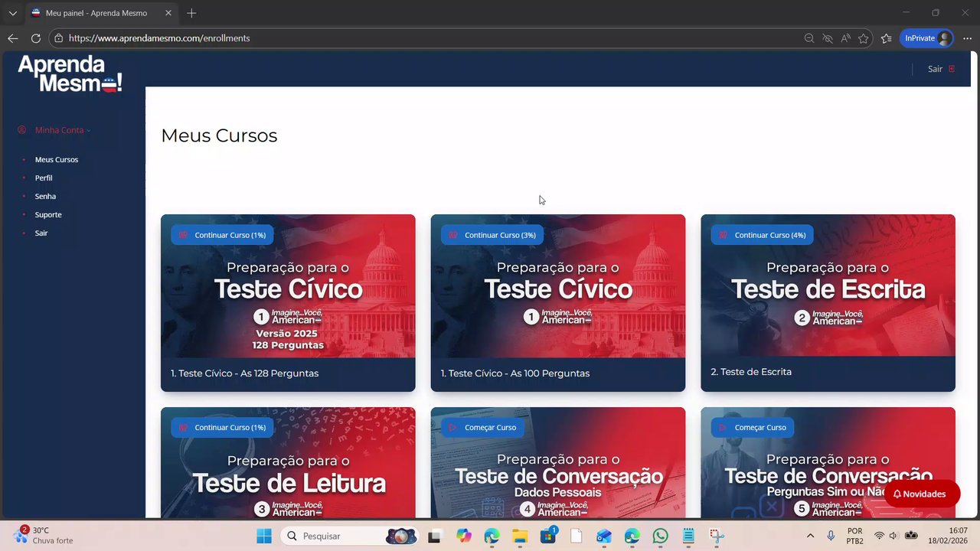Click Sair in sidebar menu
This screenshot has height=551, width=980.
(41, 233)
